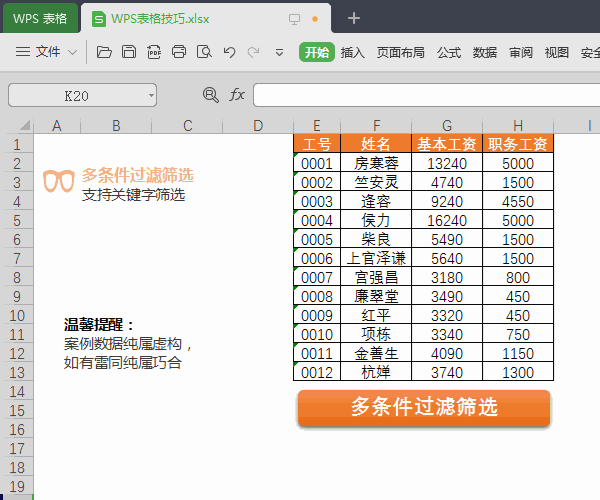
Task: Open the name box dropdown arrow
Action: (152, 95)
